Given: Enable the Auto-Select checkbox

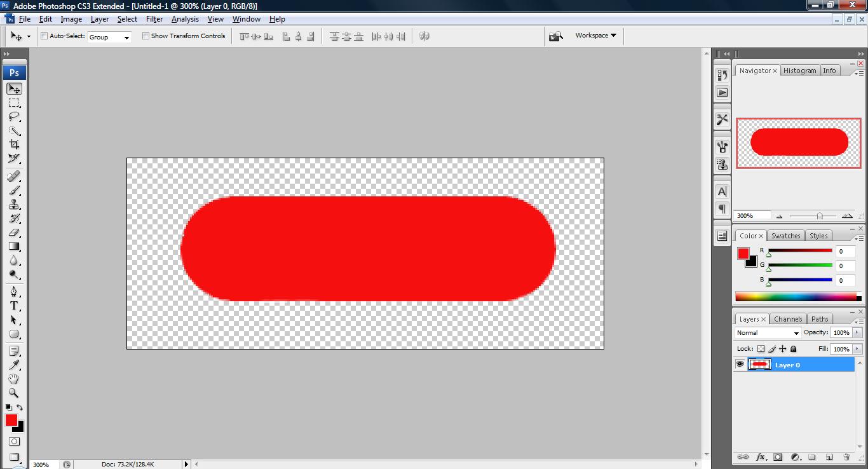Looking at the screenshot, I should [x=44, y=36].
